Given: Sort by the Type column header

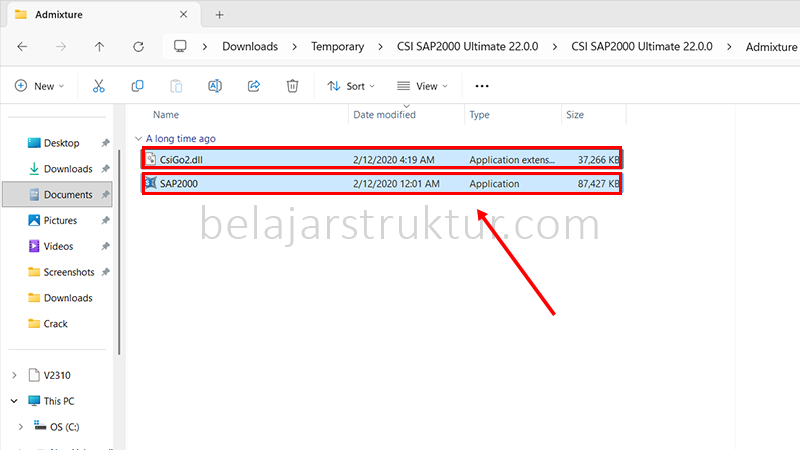Looking at the screenshot, I should tap(479, 115).
